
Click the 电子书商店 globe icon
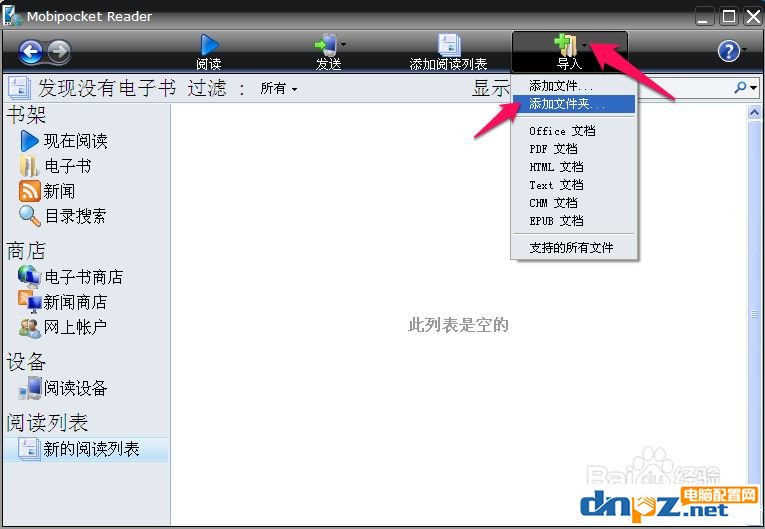click(x=29, y=277)
